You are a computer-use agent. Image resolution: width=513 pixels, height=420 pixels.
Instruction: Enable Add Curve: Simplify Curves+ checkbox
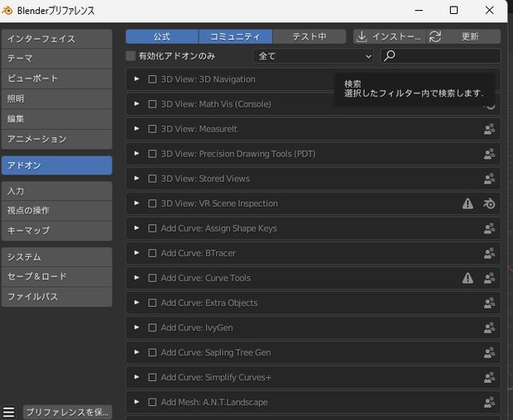click(x=152, y=378)
